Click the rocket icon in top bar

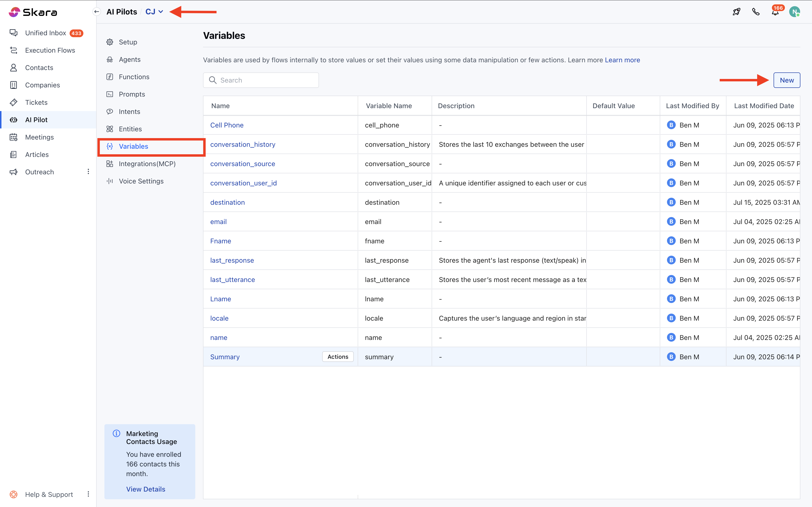[x=736, y=12]
